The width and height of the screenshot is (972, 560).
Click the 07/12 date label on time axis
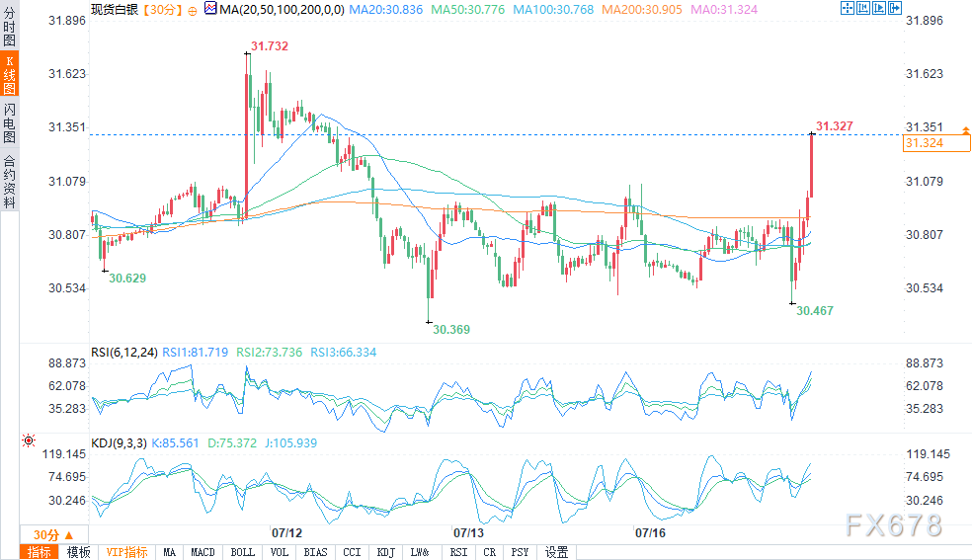[287, 532]
